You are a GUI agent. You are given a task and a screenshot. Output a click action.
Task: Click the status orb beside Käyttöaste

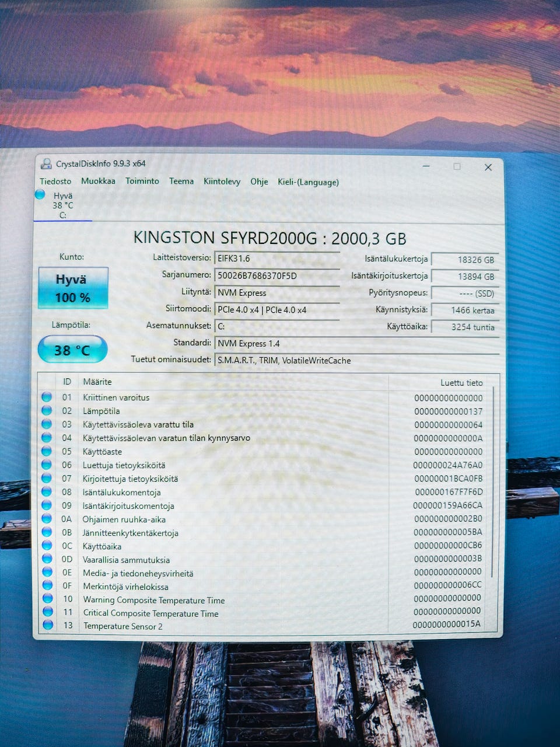(x=47, y=451)
